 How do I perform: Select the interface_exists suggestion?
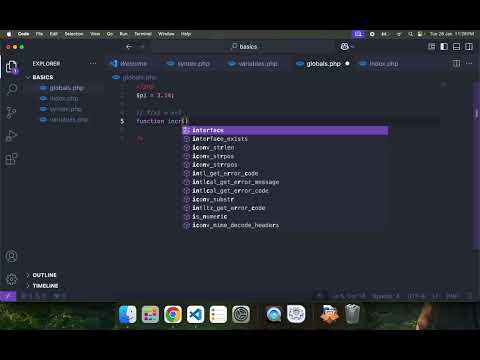tap(285, 139)
